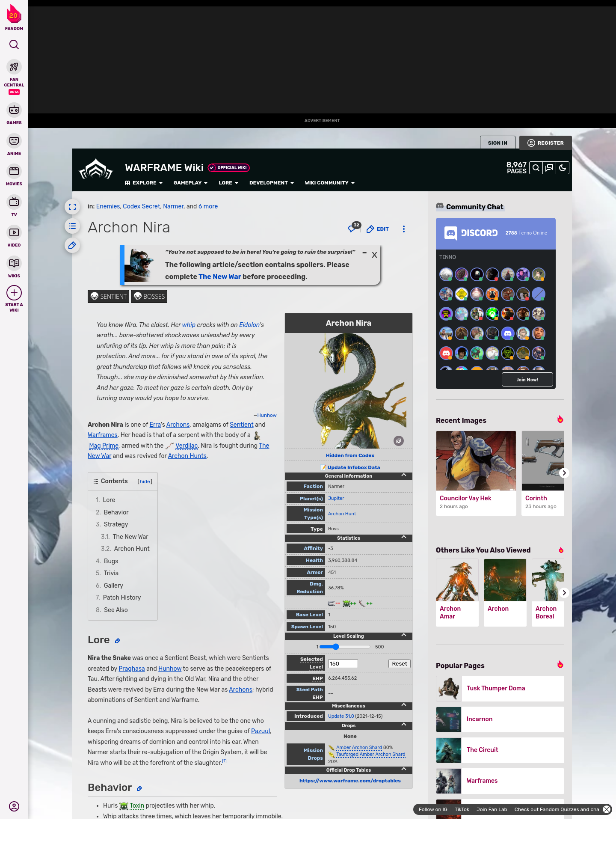This screenshot has height=856, width=616.
Task: Close the bottom Fandom notification bar
Action: click(607, 809)
